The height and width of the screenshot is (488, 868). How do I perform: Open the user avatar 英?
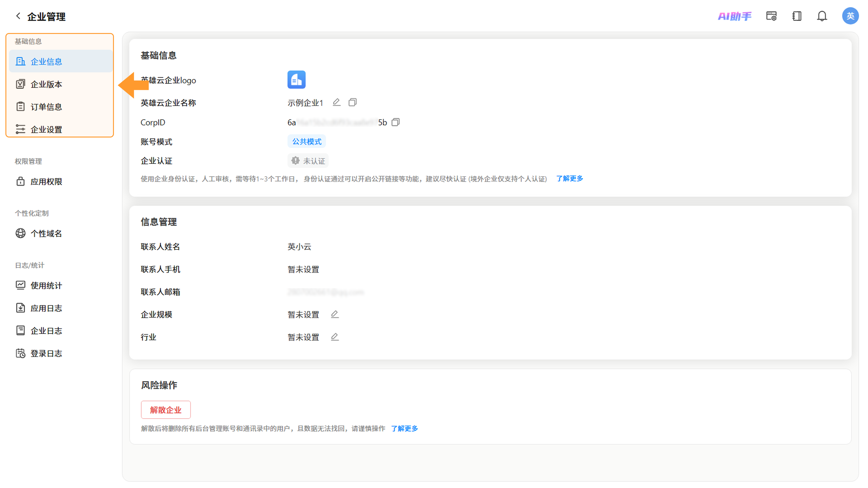[850, 16]
